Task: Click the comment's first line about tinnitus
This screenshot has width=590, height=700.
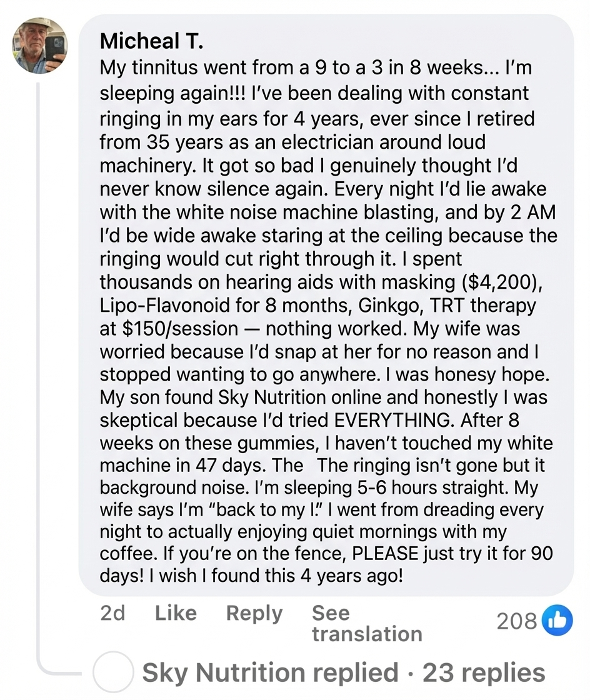Action: (316, 69)
